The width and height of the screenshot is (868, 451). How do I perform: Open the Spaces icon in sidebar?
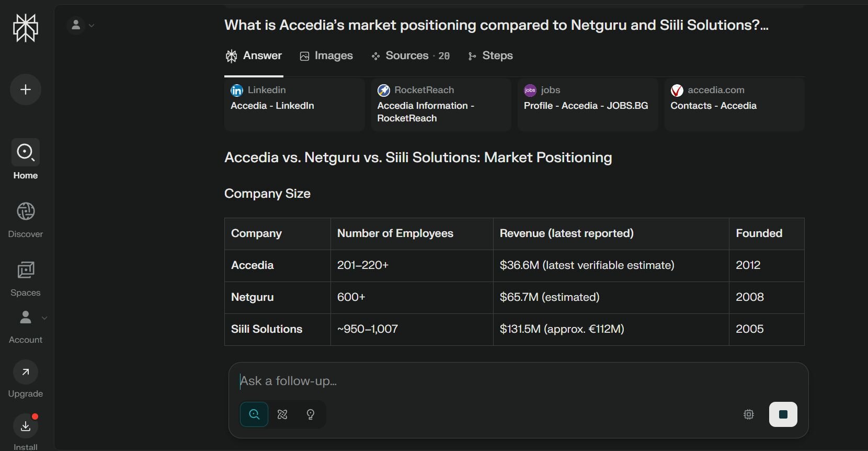coord(26,270)
